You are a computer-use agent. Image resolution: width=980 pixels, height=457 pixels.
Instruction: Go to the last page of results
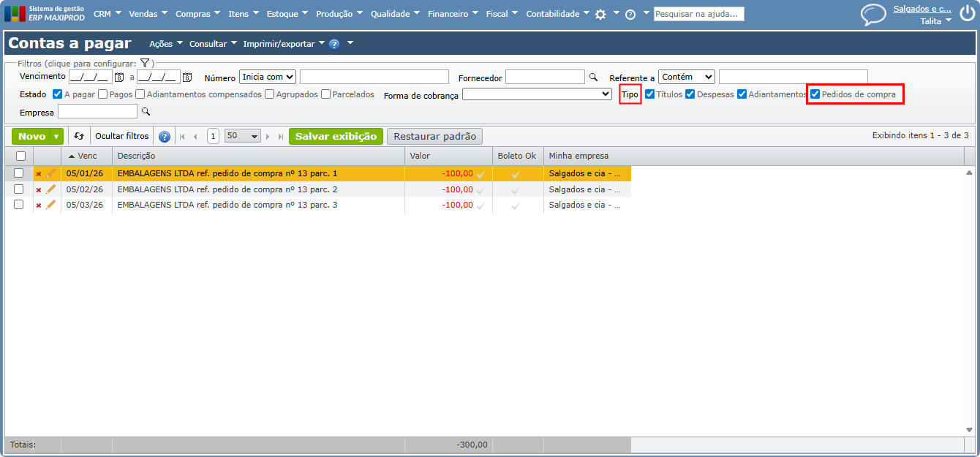pyautogui.click(x=281, y=137)
